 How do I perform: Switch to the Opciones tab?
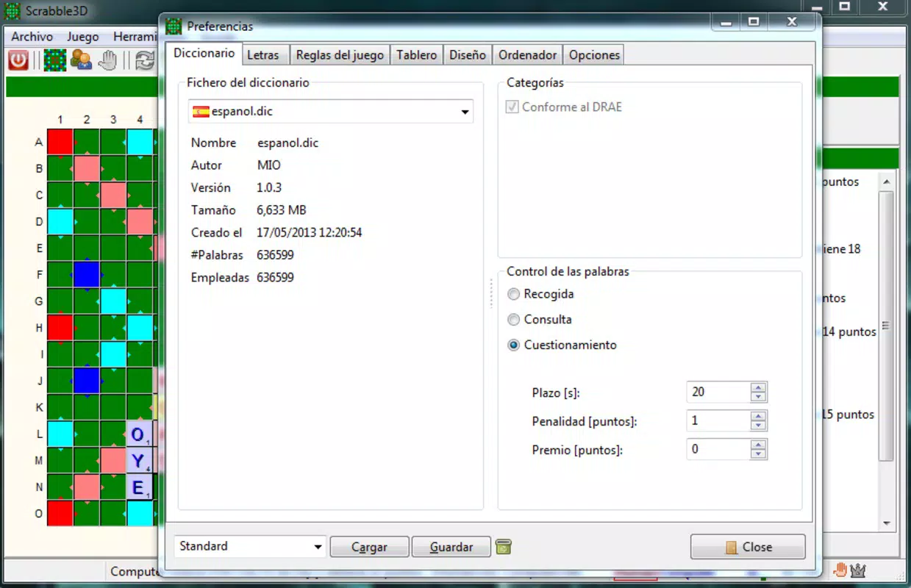(594, 55)
